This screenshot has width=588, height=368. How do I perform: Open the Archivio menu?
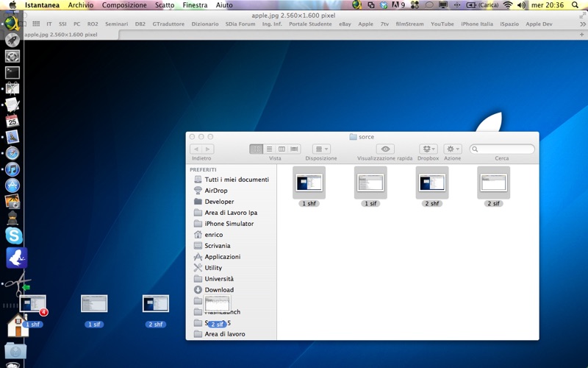[81, 5]
